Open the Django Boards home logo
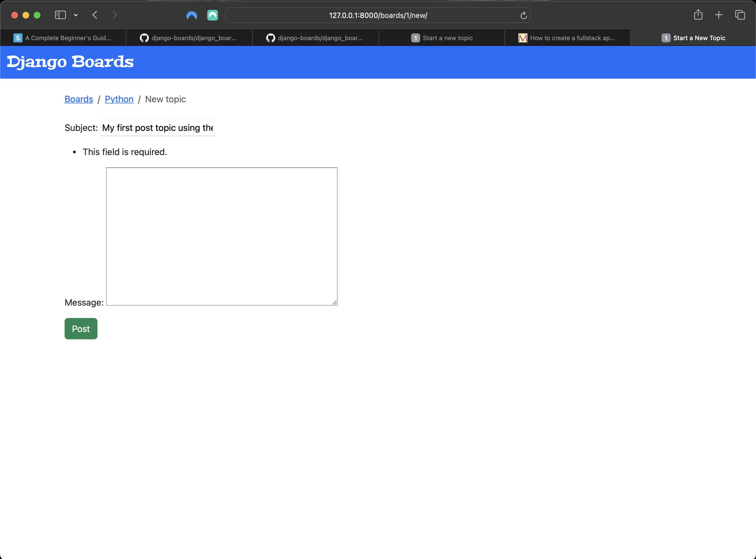The width and height of the screenshot is (756, 559). pos(70,62)
